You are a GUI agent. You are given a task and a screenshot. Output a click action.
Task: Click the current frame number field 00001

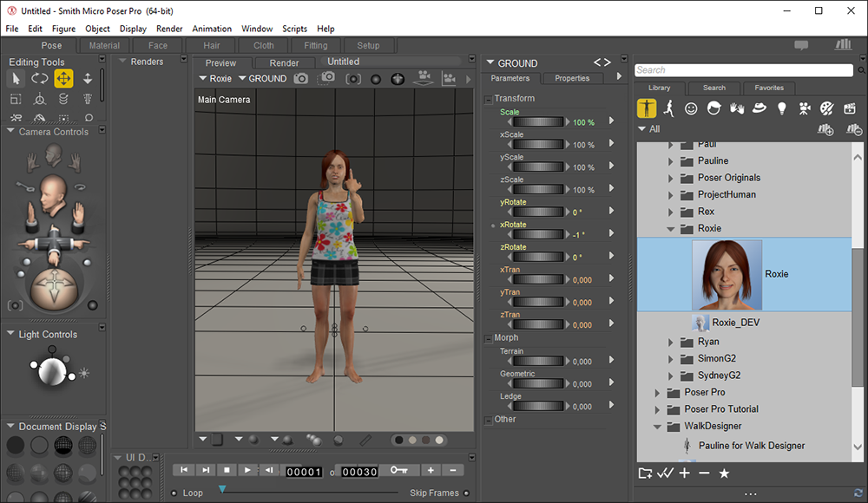pos(303,472)
